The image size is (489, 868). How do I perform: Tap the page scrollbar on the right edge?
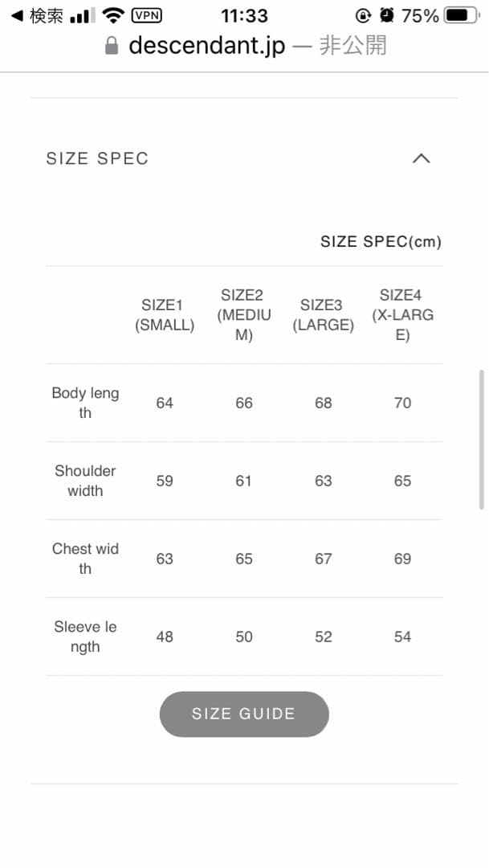coord(482,438)
